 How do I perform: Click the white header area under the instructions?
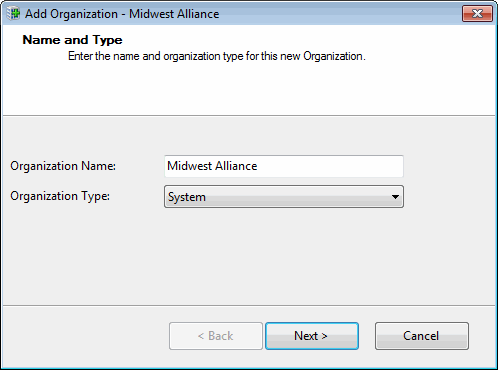249,88
